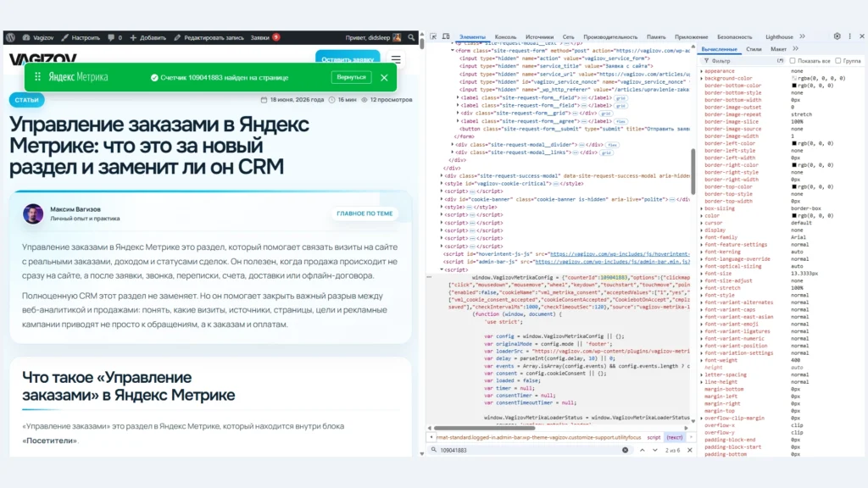Check the Показать все checkbox
The height and width of the screenshot is (488, 868).
coord(793,61)
